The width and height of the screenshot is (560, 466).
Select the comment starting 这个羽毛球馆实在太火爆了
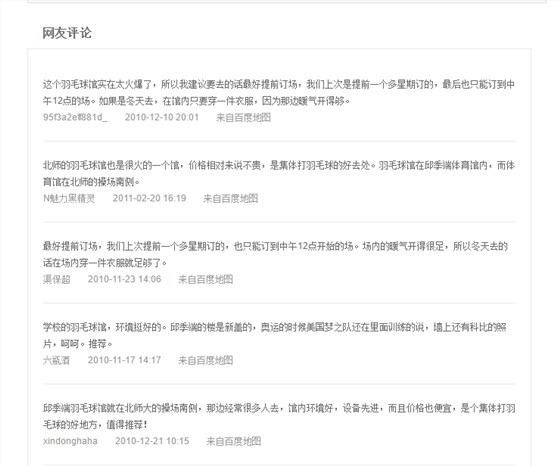click(x=279, y=93)
